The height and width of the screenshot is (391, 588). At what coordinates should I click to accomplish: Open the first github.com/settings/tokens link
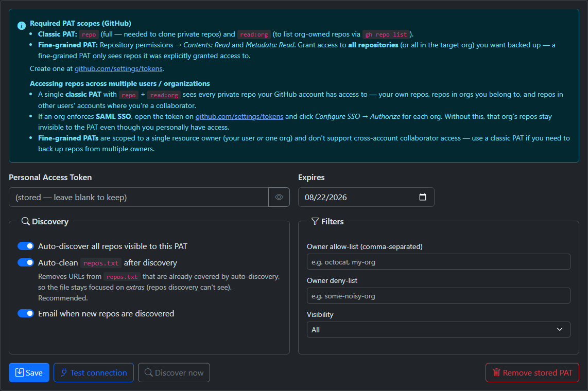coord(118,68)
